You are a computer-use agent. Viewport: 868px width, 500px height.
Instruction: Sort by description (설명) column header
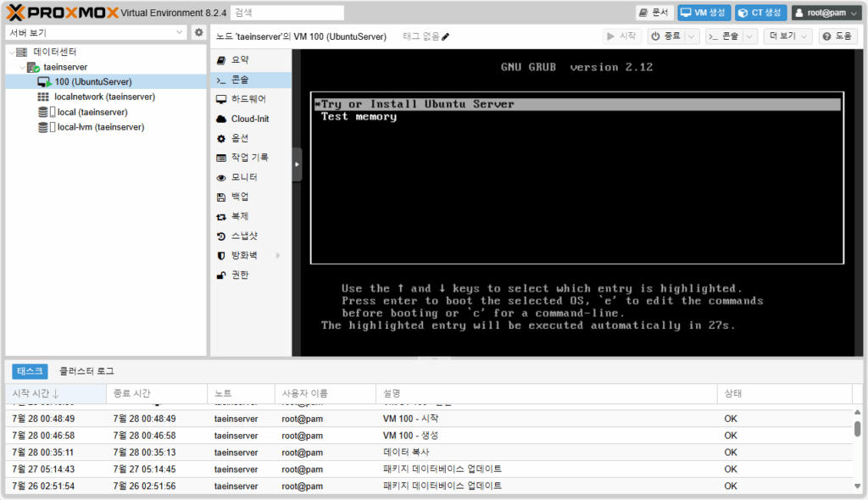tap(547, 393)
